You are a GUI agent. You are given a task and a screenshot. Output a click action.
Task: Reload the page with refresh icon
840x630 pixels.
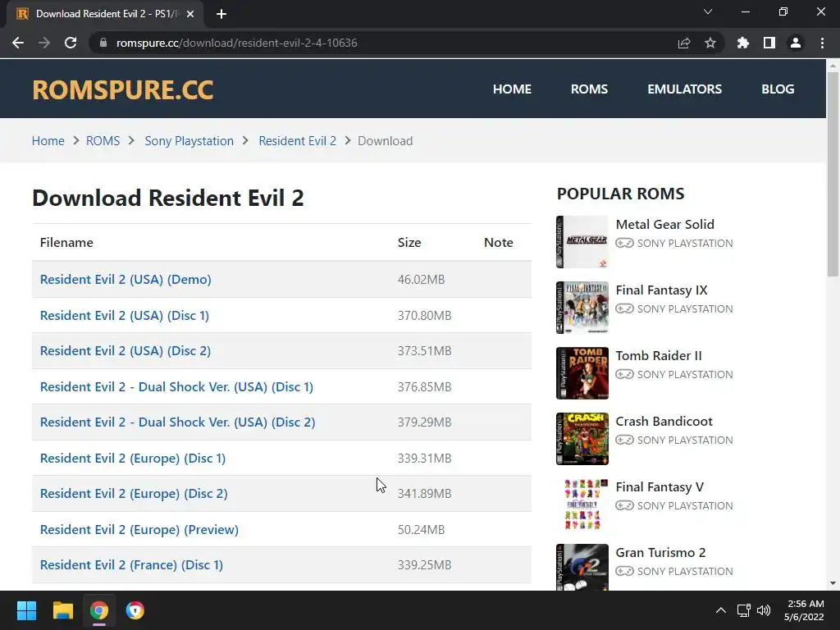(71, 43)
